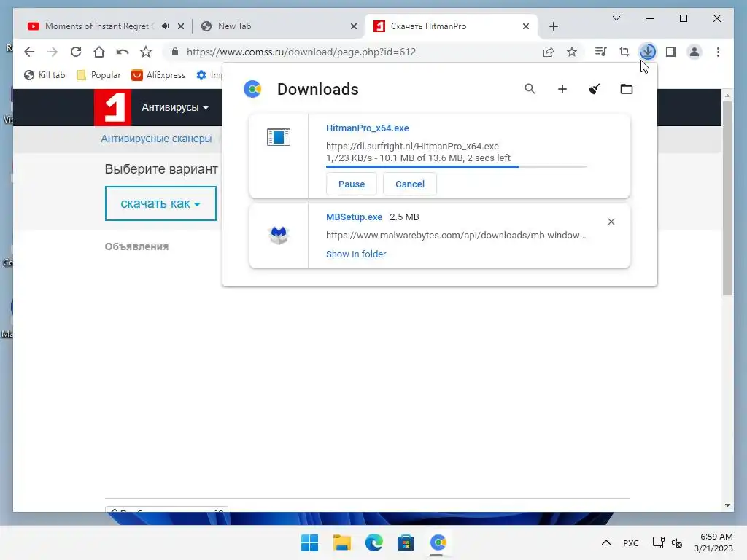Click the forward navigation arrow
Viewport: 747px width, 560px height.
[x=53, y=52]
